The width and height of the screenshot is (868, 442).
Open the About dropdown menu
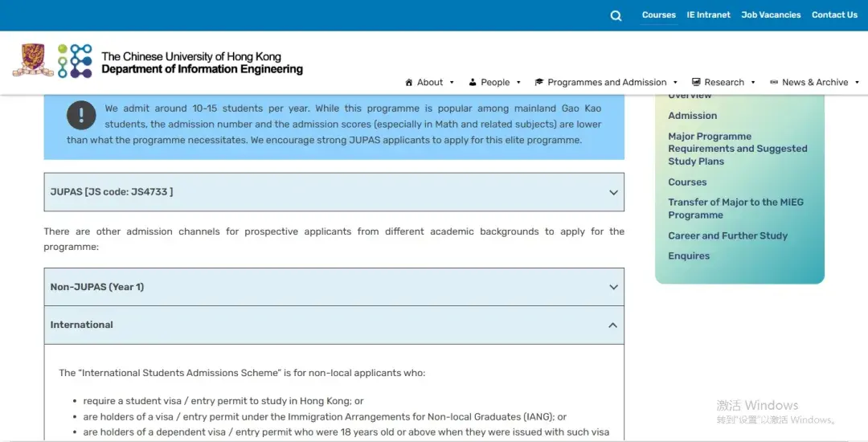tap(431, 82)
